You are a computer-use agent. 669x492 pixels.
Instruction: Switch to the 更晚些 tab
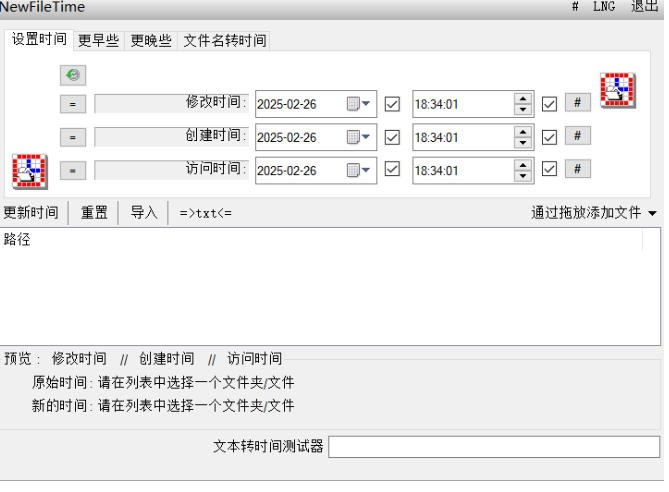151,41
